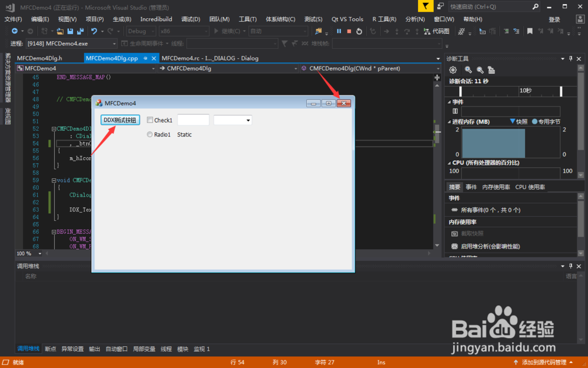Switch to MFCDemo4.rc Dialog tab

[x=210, y=58]
